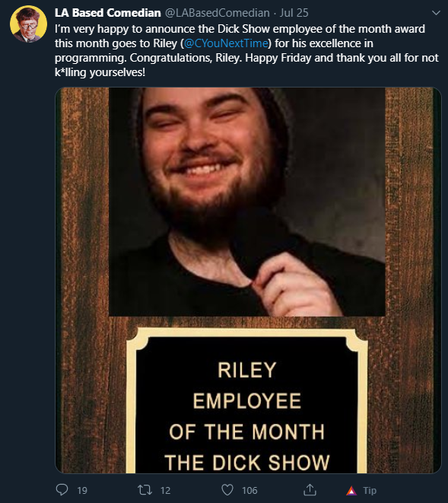Open the Jul 25 timestamp permalink

(x=294, y=13)
